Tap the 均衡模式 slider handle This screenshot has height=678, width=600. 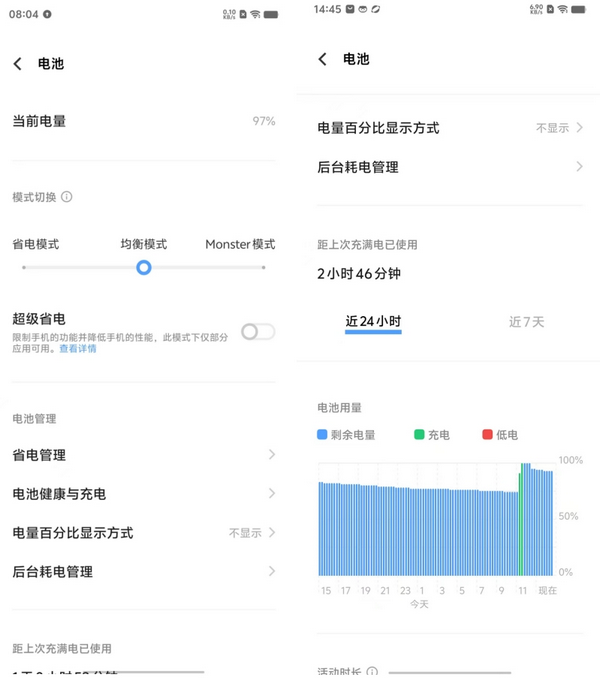pos(144,268)
